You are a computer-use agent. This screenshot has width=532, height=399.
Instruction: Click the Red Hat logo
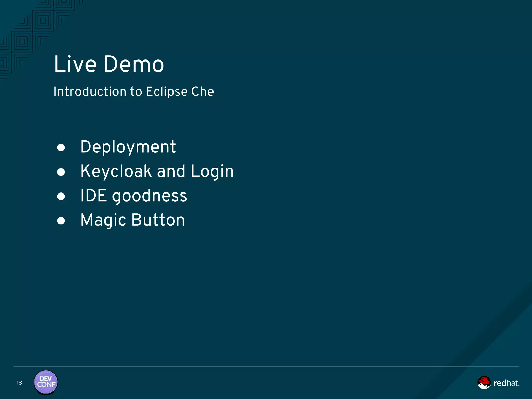498,383
